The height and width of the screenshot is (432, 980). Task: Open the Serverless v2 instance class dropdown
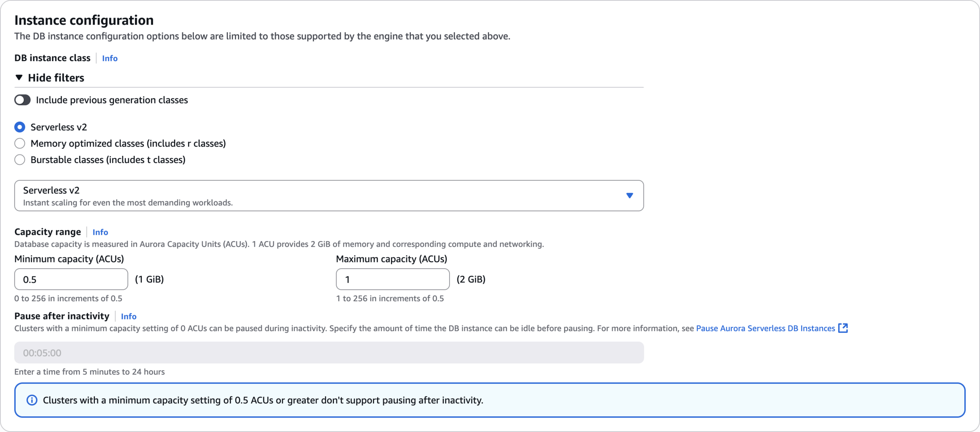coord(328,195)
